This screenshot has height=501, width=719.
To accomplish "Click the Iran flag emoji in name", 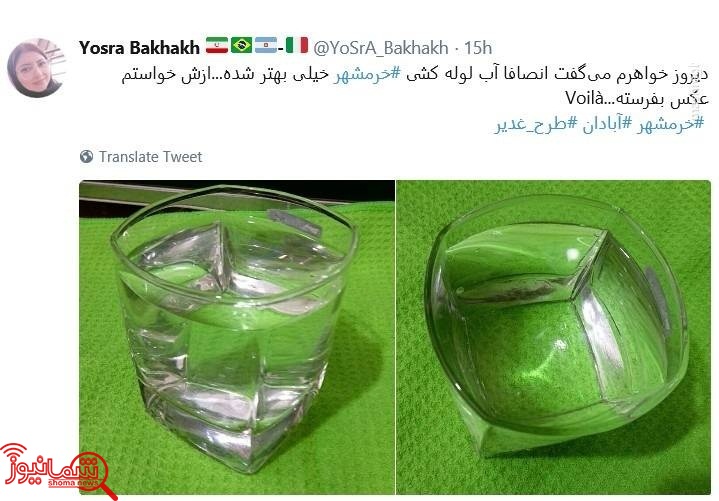I will point(216,45).
